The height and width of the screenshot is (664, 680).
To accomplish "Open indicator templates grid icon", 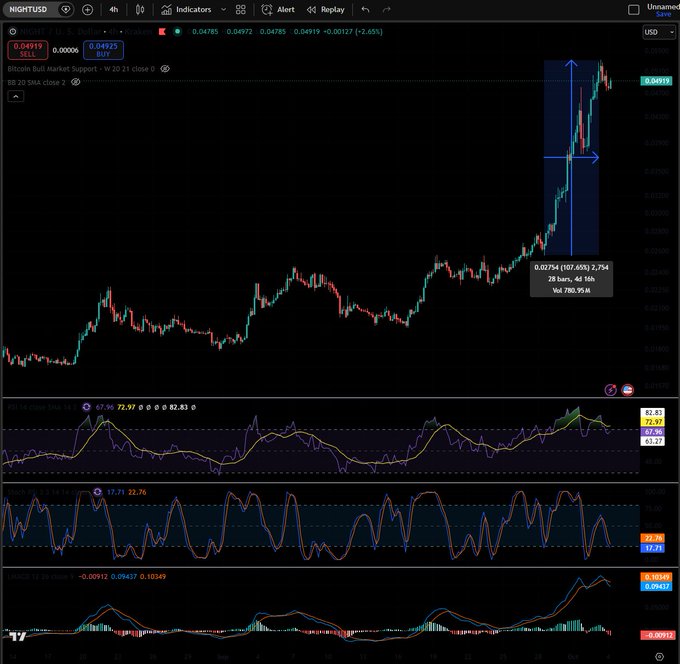I will (x=241, y=10).
